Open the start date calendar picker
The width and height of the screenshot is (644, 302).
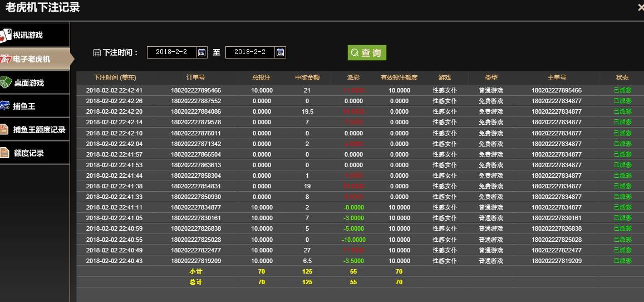click(x=202, y=52)
